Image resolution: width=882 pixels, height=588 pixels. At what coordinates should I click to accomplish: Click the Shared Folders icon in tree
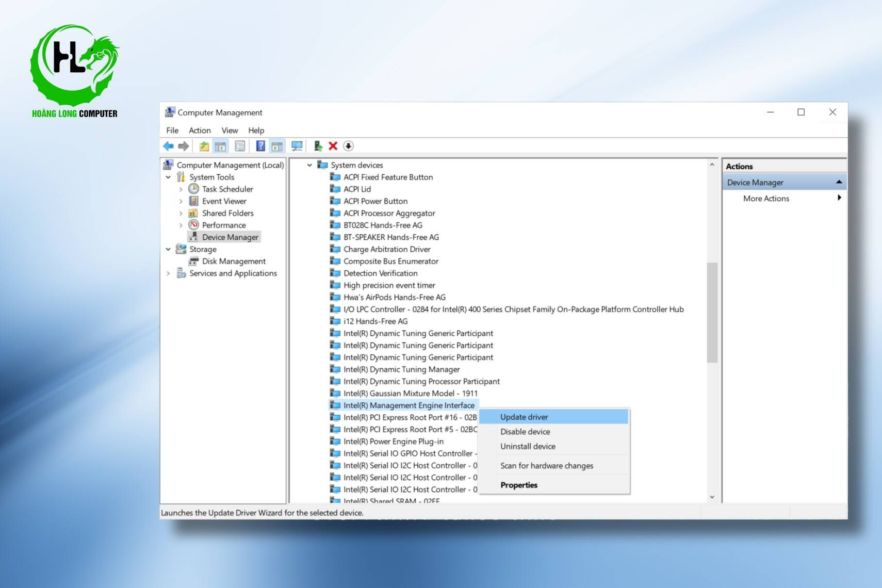[194, 213]
